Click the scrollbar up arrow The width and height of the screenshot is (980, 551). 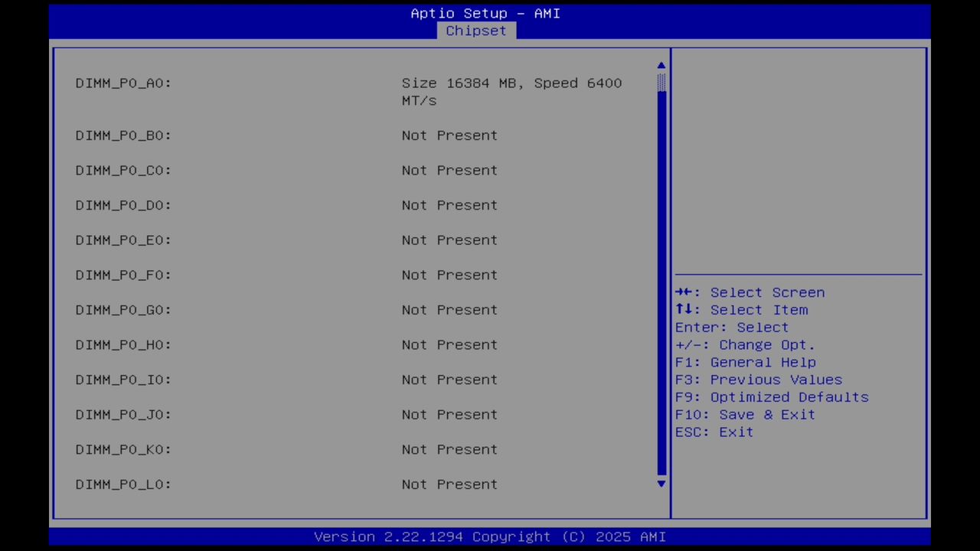tap(661, 65)
